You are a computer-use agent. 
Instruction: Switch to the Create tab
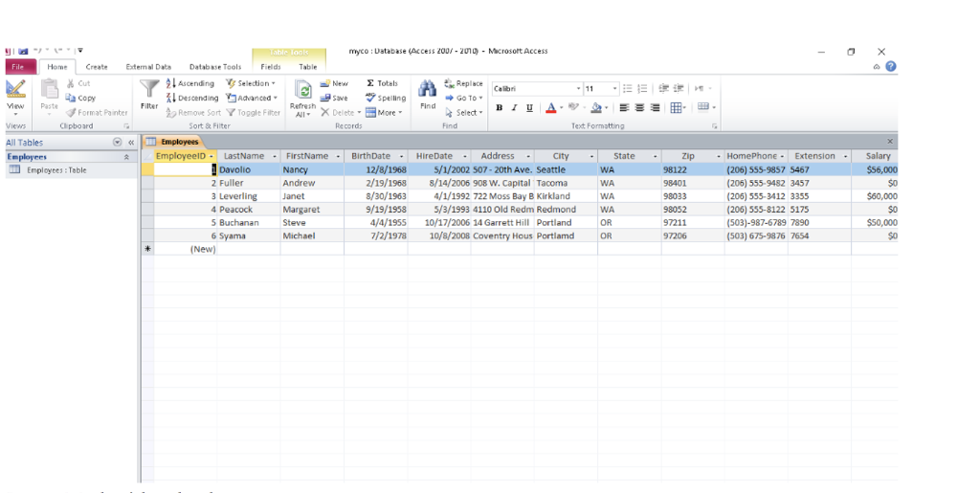[x=97, y=67]
